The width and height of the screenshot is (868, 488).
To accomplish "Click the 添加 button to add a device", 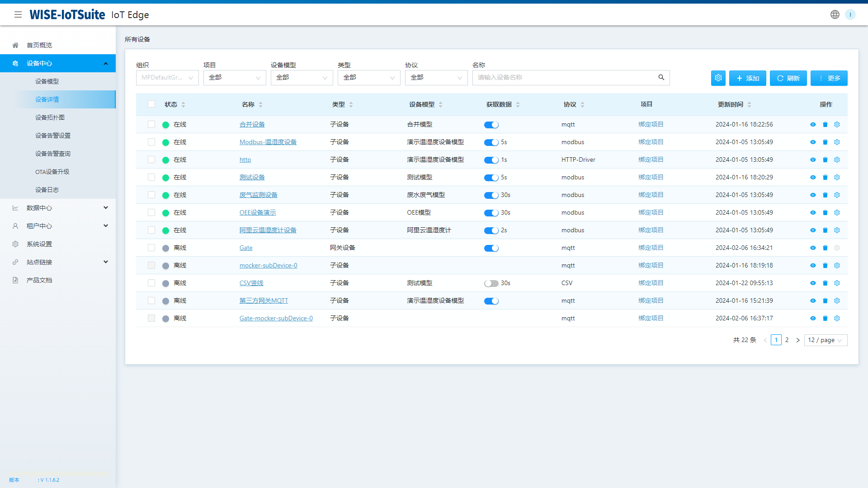I will [x=747, y=78].
